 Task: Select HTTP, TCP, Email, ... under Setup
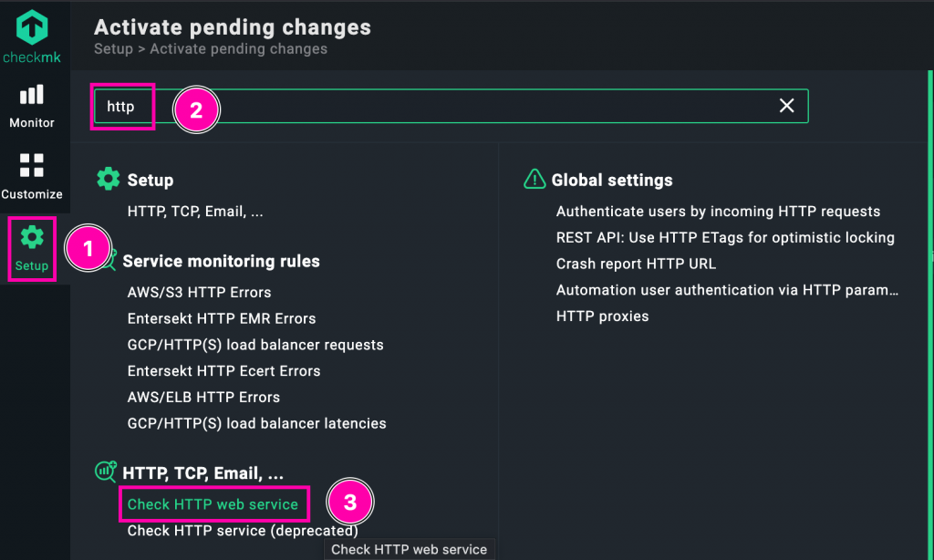[195, 212]
